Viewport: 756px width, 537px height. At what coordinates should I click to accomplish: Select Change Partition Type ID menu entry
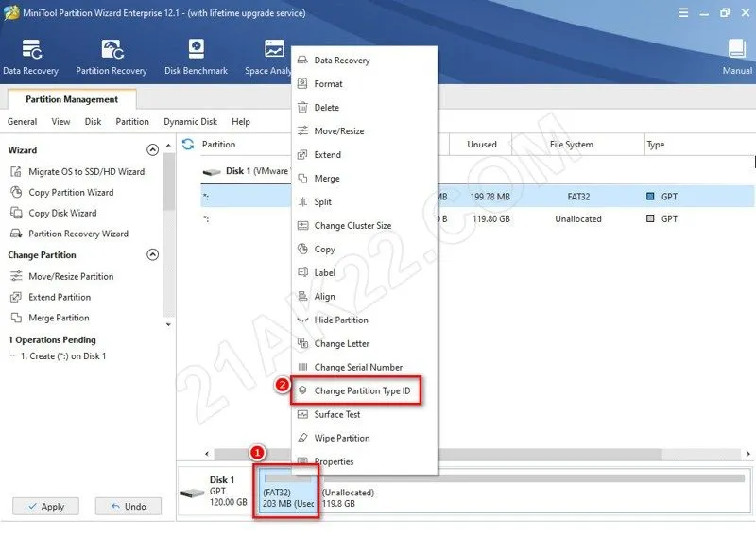(361, 391)
